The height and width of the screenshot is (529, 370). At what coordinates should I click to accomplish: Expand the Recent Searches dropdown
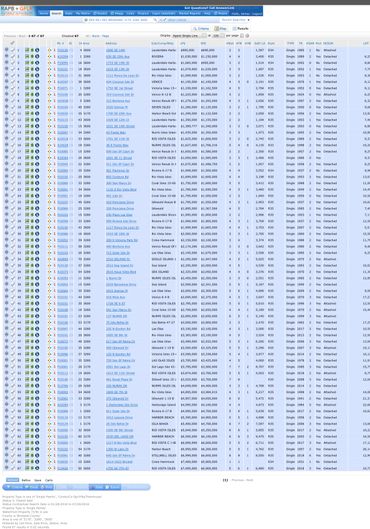coord(235,20)
